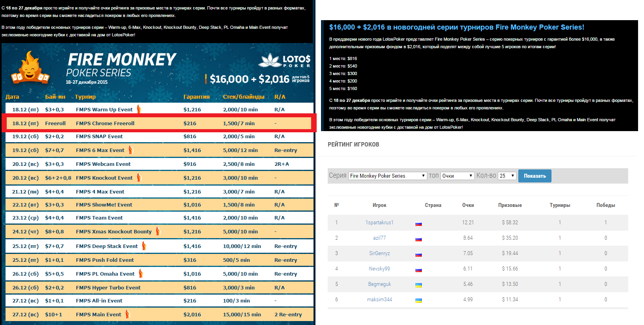The width and height of the screenshot is (644, 325).
Task: Open player SirGenryz's profile link
Action: pyautogui.click(x=380, y=253)
